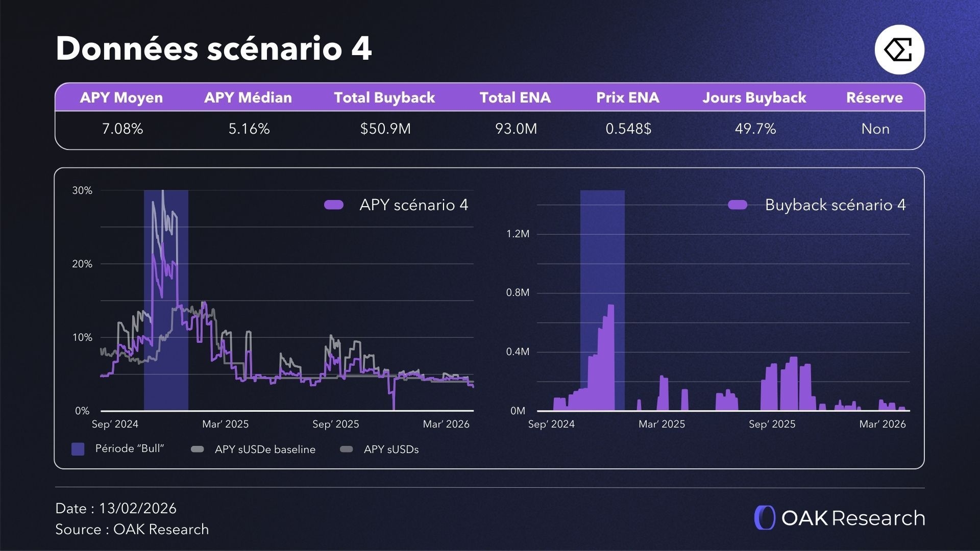Click the APY sUSDs legend marker
This screenshot has height=551, width=980.
click(x=346, y=449)
